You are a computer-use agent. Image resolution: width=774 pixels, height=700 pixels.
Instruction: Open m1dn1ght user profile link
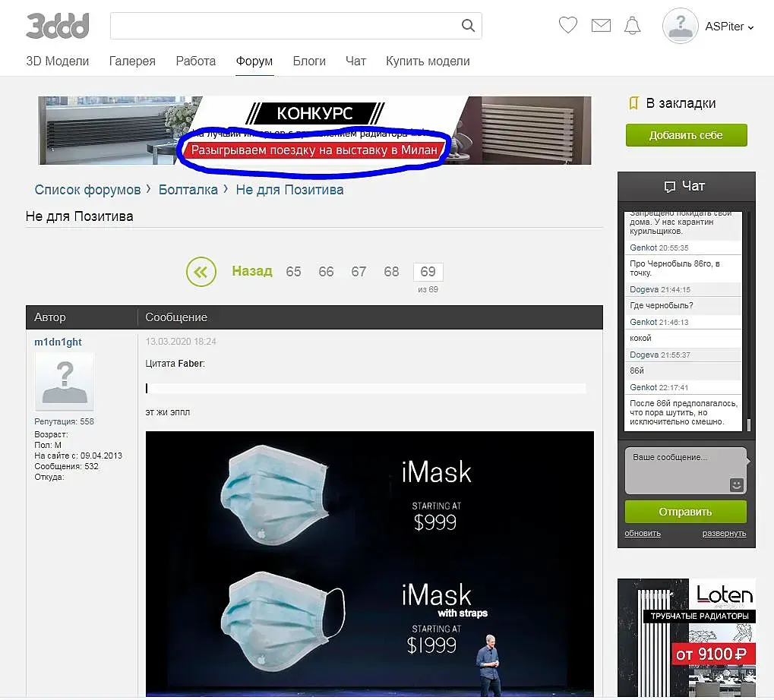coord(58,342)
